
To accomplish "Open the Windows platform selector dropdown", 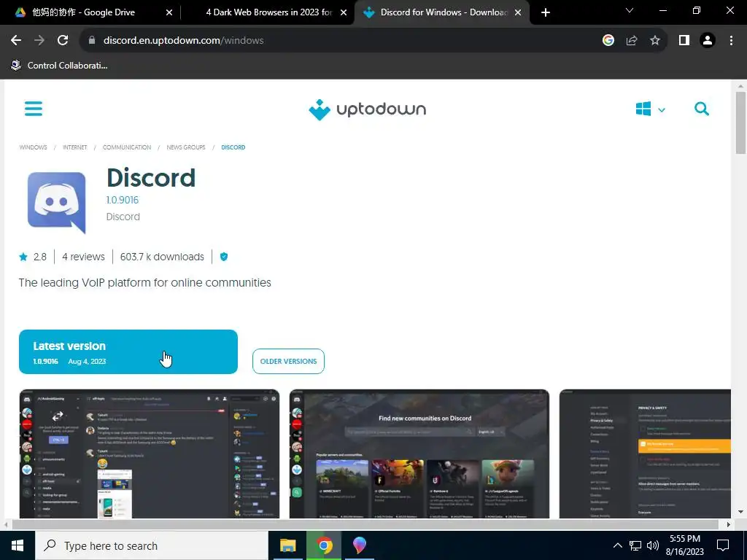I will (x=650, y=109).
